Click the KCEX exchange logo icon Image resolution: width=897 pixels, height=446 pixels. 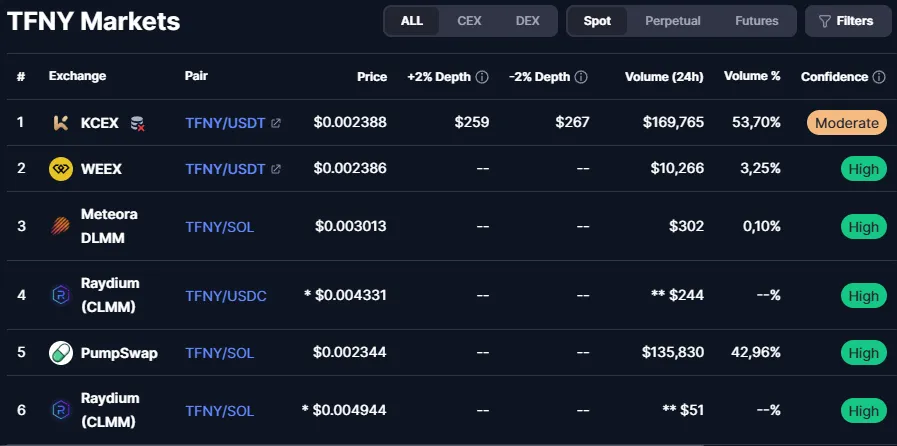61,122
